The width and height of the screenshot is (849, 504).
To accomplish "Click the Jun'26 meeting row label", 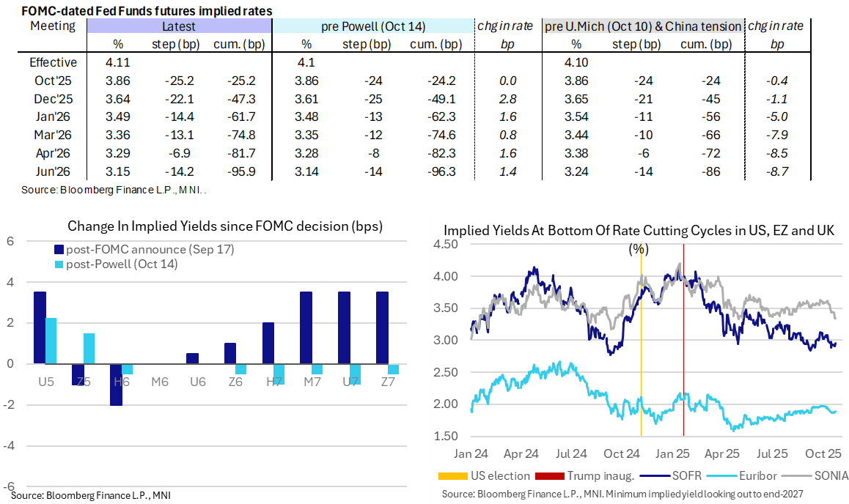I will tap(54, 171).
